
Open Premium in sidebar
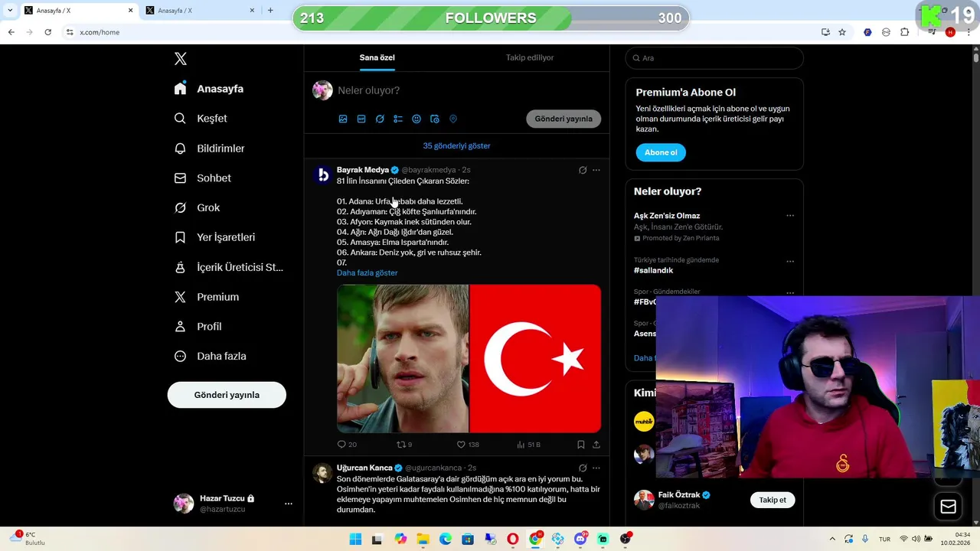pyautogui.click(x=207, y=297)
